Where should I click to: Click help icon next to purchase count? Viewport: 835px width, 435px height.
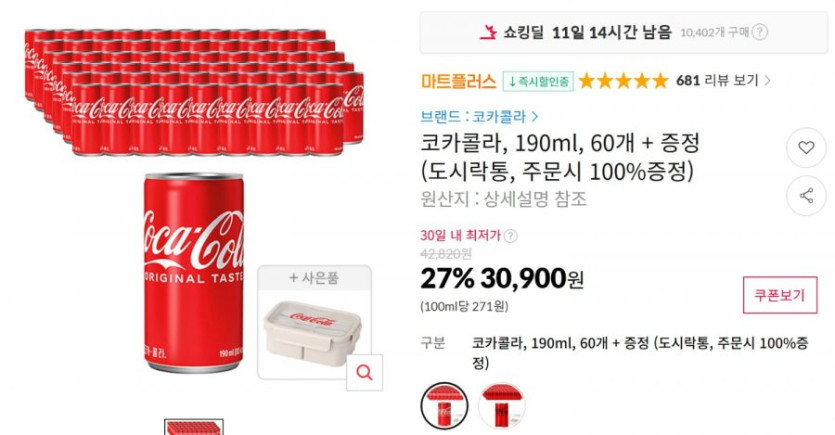pyautogui.click(x=759, y=32)
